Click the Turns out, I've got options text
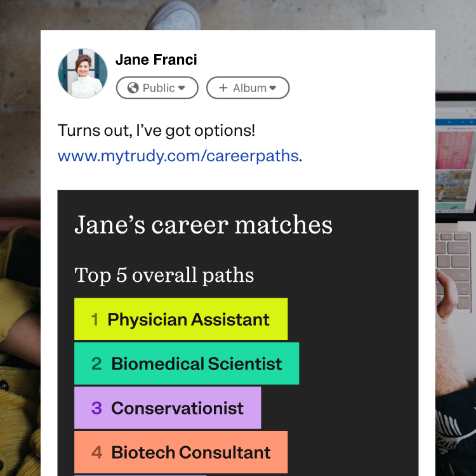The image size is (476, 476). (x=156, y=131)
